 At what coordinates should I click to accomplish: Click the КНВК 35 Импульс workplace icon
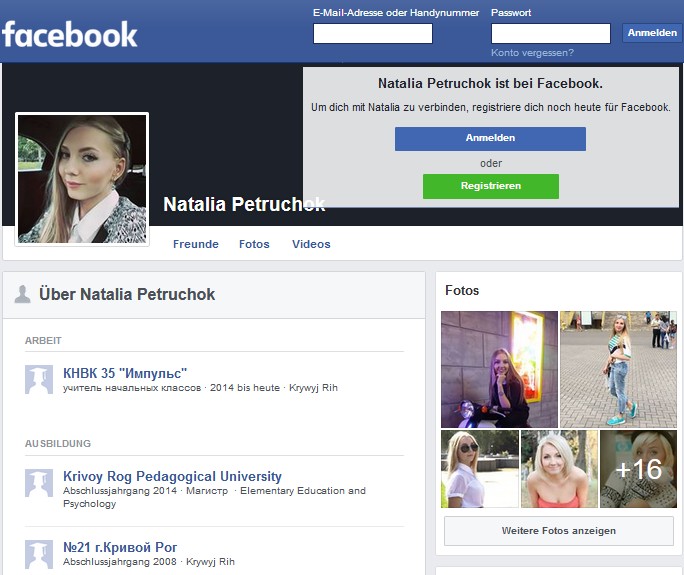coord(39,379)
